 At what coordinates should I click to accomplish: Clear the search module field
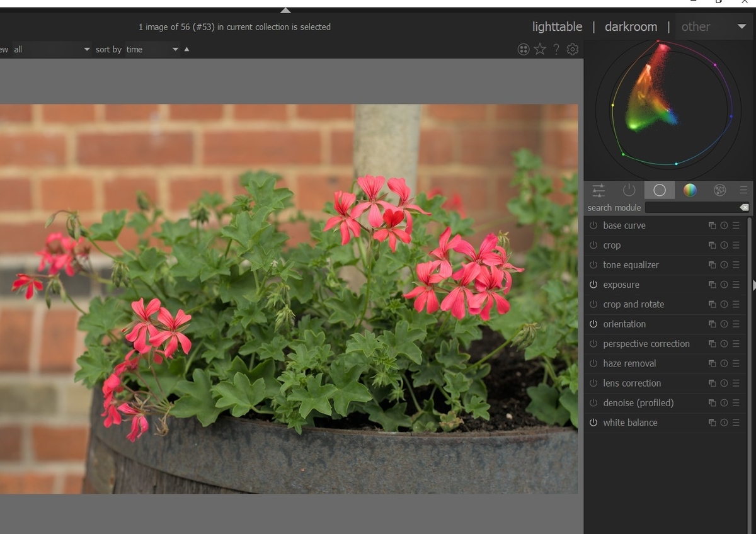pos(744,207)
